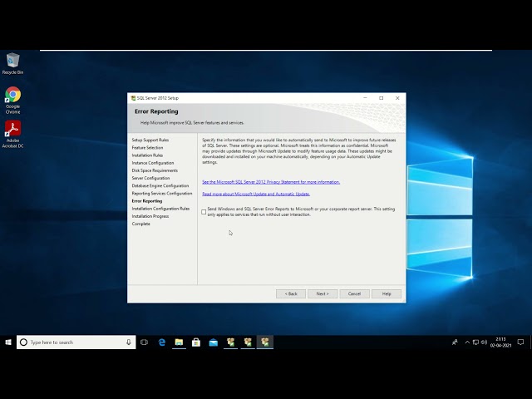Select the Database Engine Configuration step
This screenshot has height=399, width=532.
pos(160,185)
